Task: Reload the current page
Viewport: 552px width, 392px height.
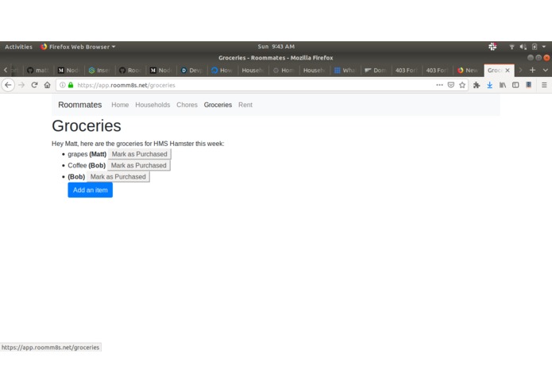Action: 34,85
